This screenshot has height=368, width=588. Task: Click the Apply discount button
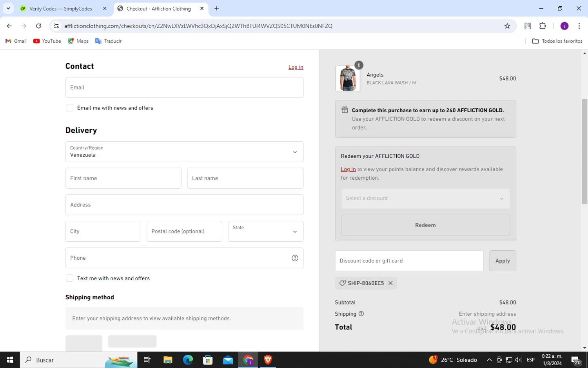(x=503, y=261)
